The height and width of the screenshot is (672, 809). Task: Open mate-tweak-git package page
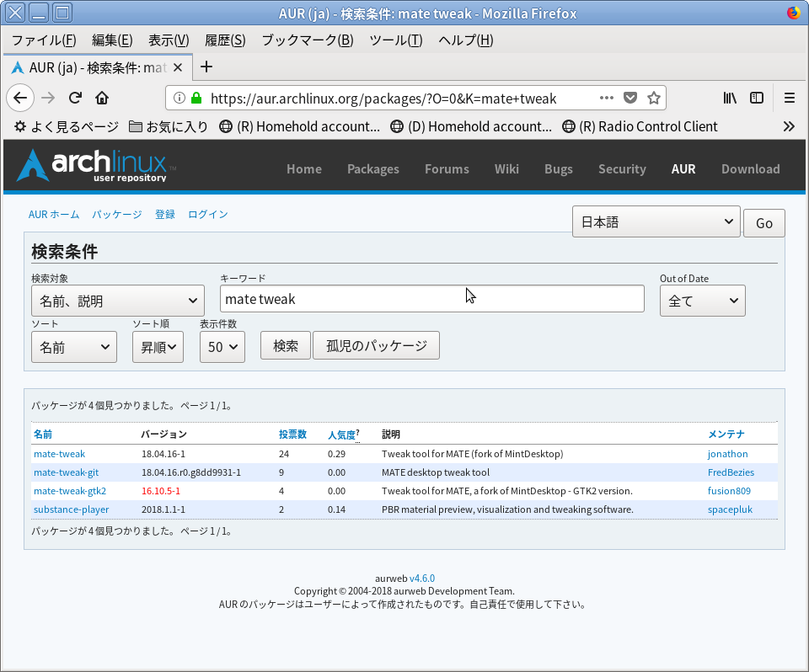(x=66, y=472)
